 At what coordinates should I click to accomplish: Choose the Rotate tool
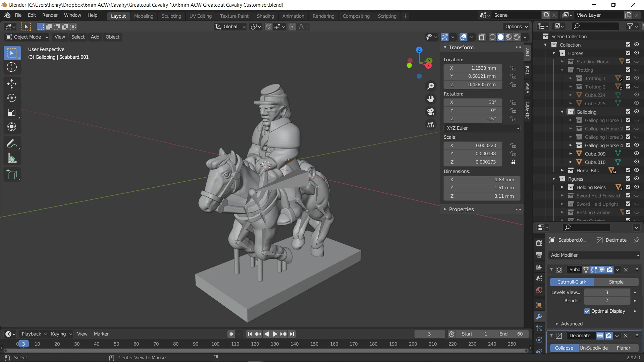[12, 98]
